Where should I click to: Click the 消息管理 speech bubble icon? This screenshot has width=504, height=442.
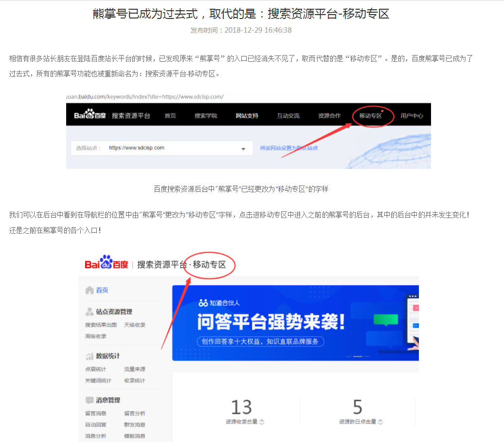(x=90, y=400)
